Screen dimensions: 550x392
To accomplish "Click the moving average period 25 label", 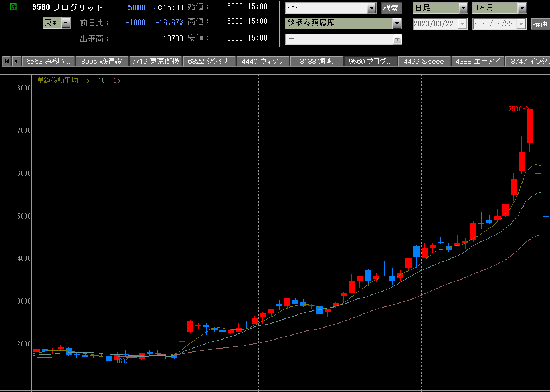I will [x=117, y=80].
